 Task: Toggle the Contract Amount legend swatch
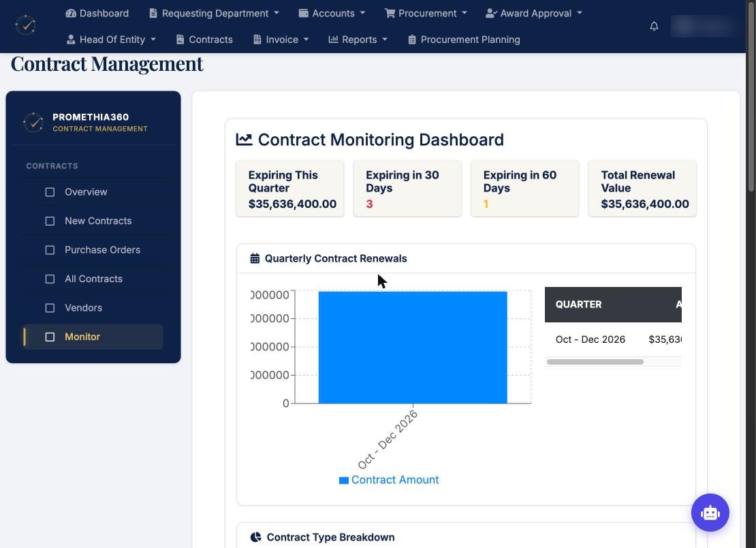coord(344,480)
